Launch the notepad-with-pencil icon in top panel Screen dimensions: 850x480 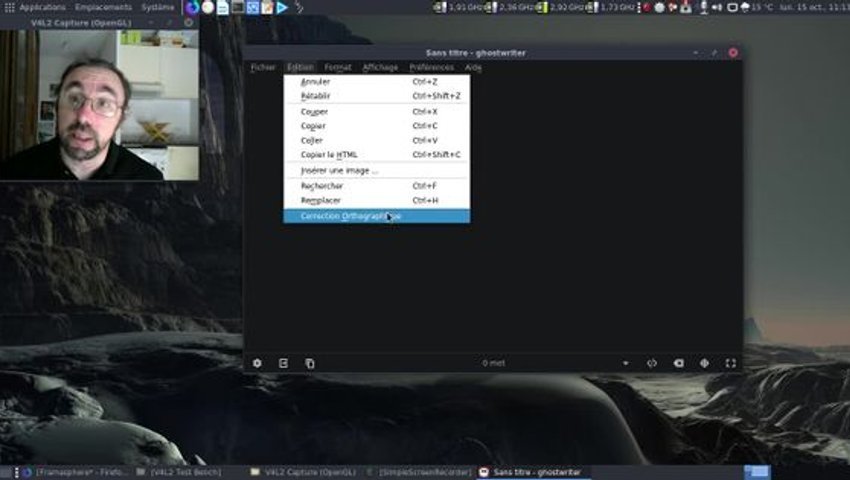point(267,7)
